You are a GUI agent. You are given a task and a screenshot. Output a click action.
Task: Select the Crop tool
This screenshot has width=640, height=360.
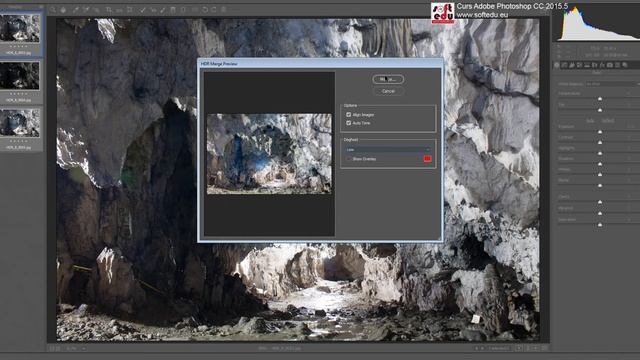coord(109,10)
